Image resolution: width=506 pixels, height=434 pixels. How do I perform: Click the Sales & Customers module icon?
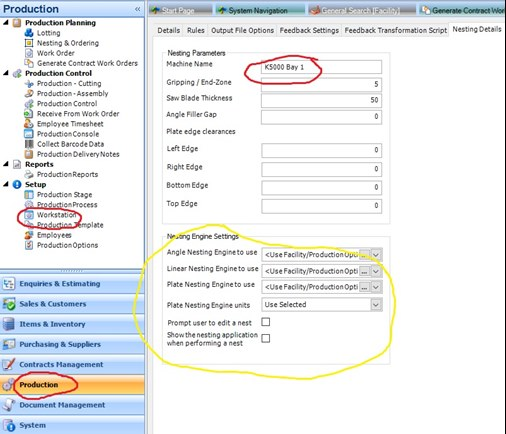(x=9, y=304)
